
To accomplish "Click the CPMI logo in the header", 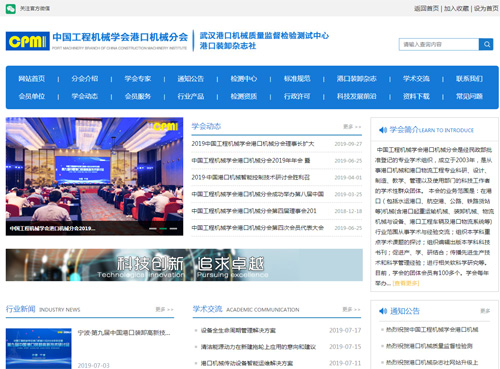I will click(28, 41).
